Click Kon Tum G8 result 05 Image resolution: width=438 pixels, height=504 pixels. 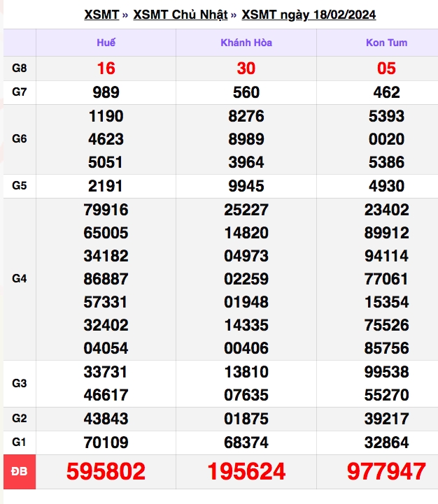(x=386, y=69)
